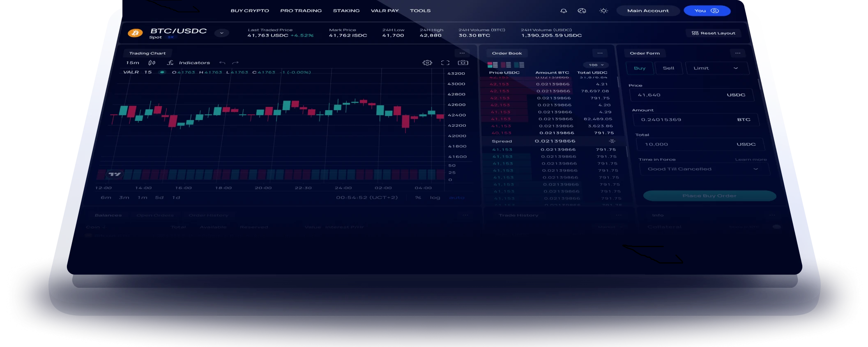The image size is (868, 347).
Task: Select the Buy toggle in Order Form
Action: [x=640, y=68]
